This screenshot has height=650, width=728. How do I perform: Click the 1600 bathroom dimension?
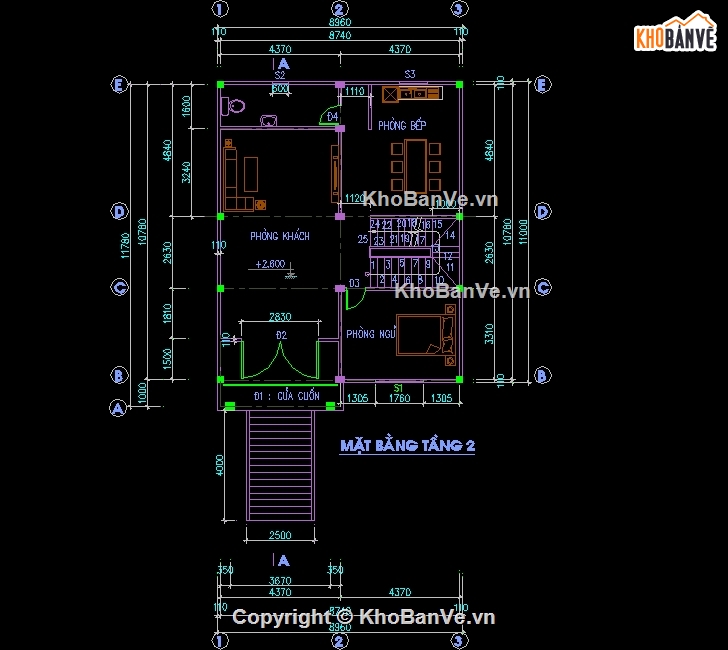click(x=186, y=106)
